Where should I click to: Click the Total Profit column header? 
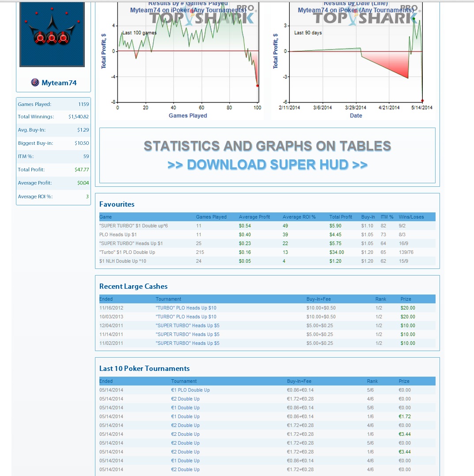[341, 217]
